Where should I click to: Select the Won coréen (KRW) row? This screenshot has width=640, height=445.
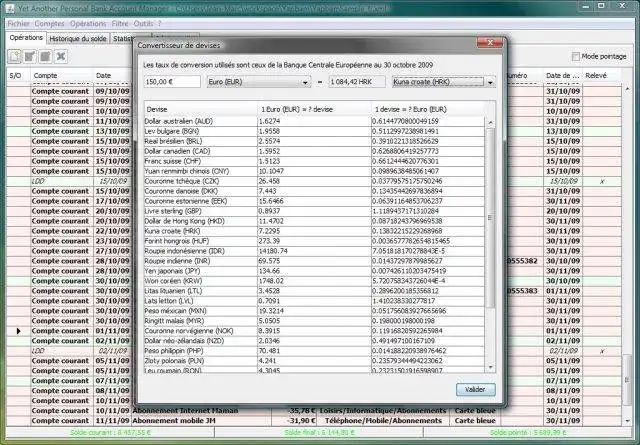point(314,281)
